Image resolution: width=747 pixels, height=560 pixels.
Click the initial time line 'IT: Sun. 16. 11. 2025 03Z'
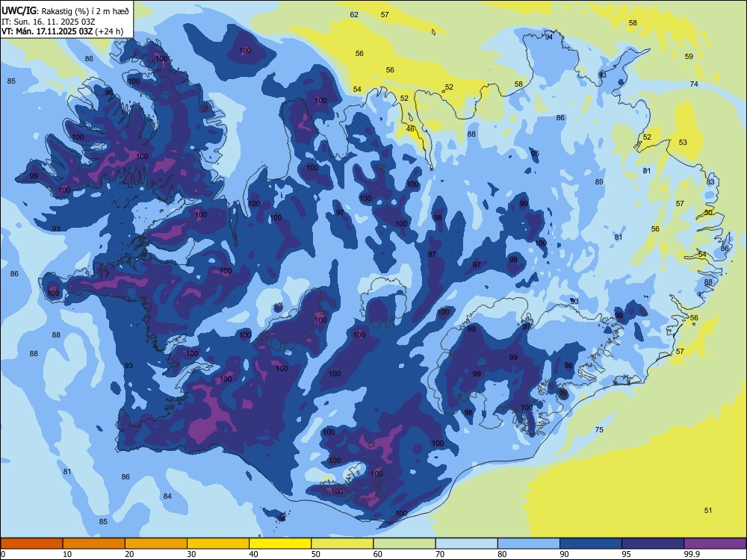pyautogui.click(x=48, y=22)
